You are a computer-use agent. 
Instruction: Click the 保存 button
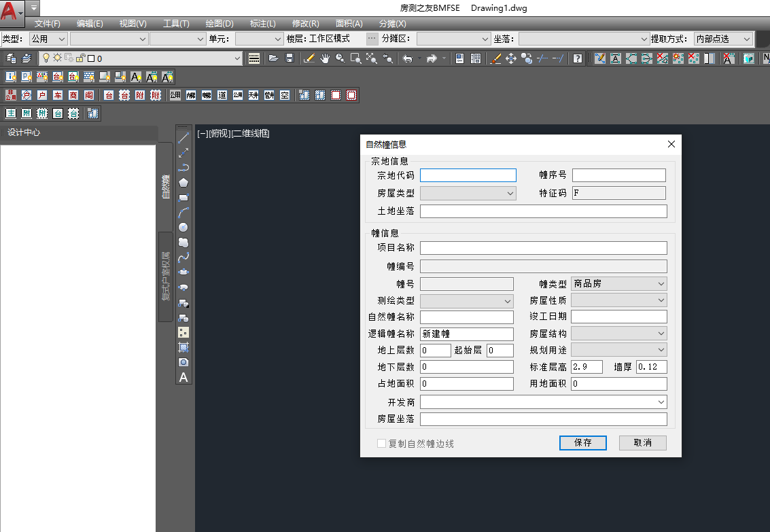pyautogui.click(x=583, y=443)
